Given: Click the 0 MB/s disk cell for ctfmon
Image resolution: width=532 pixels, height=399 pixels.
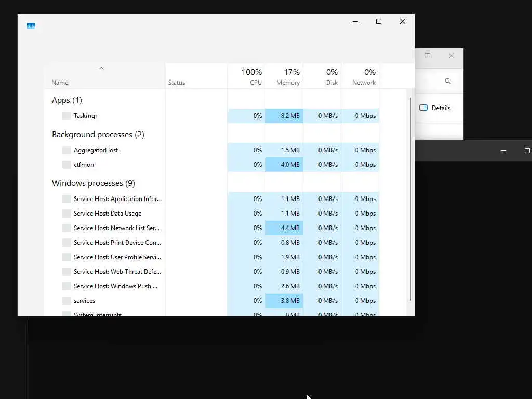Looking at the screenshot, I should tap(322, 165).
